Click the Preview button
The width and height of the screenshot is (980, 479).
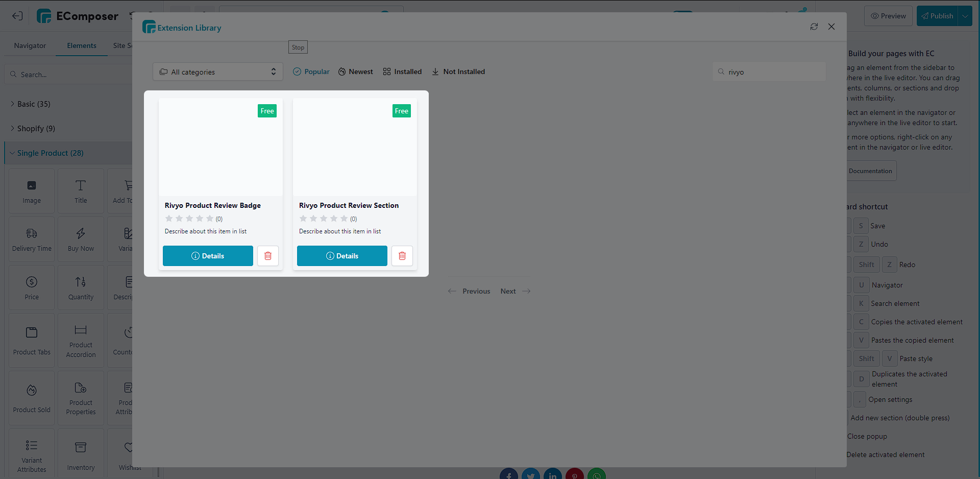pyautogui.click(x=888, y=16)
